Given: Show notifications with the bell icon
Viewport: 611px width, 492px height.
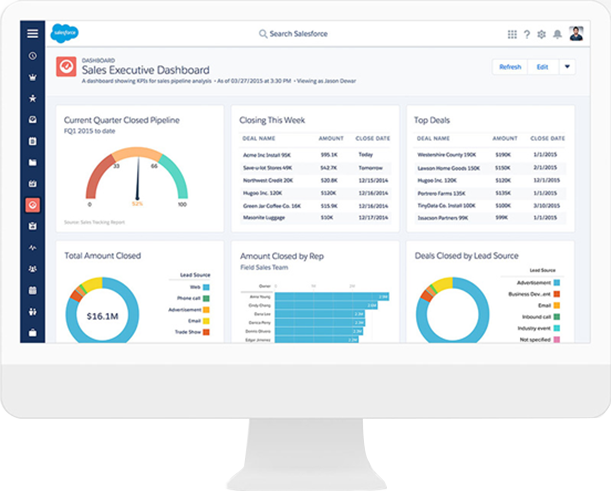Looking at the screenshot, I should tap(556, 34).
